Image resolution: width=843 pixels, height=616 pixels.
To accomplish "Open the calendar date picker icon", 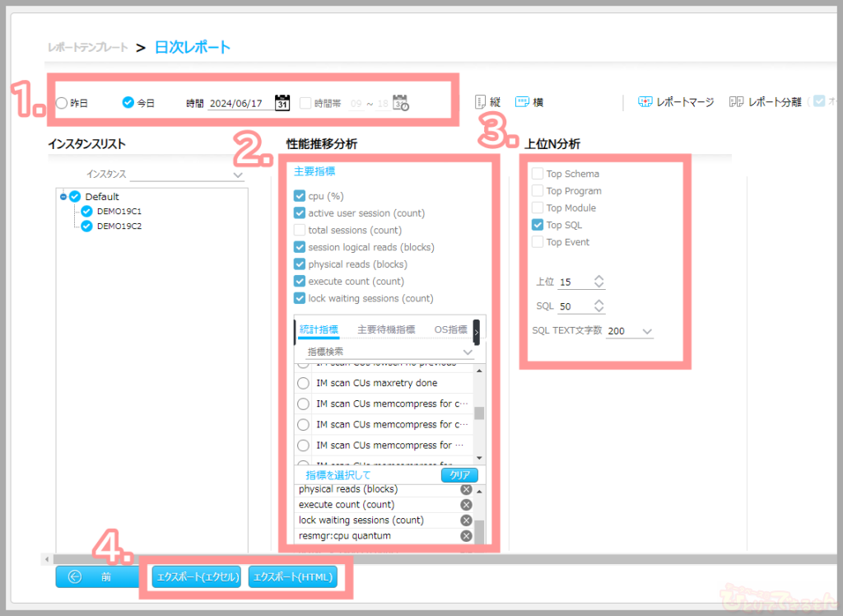I will [x=282, y=103].
